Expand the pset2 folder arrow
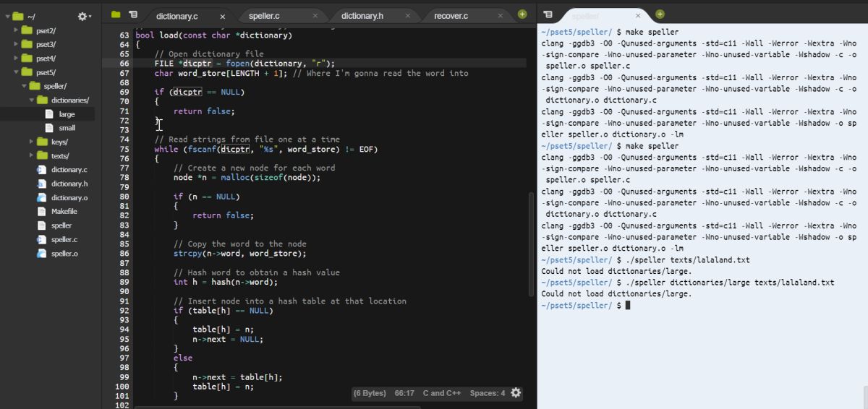868x409 pixels. (x=17, y=30)
